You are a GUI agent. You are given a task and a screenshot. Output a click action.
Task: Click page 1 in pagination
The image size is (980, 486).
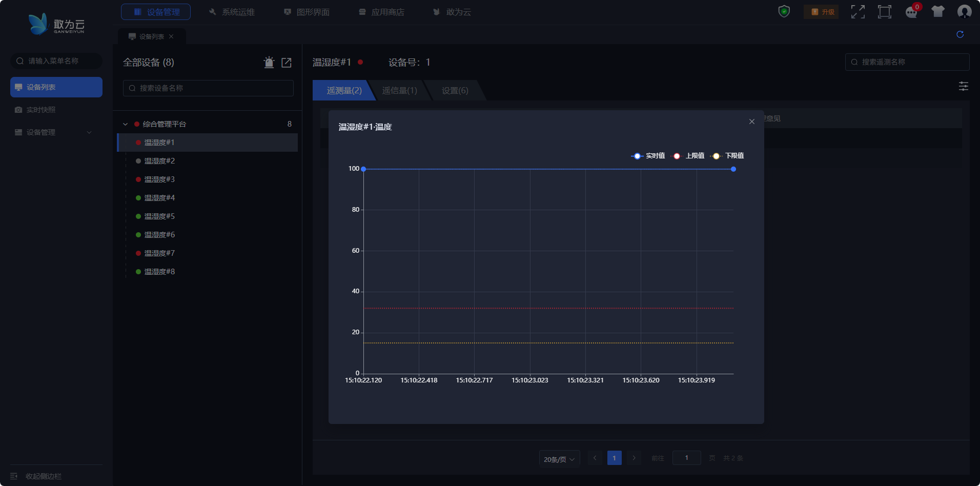tap(615, 458)
